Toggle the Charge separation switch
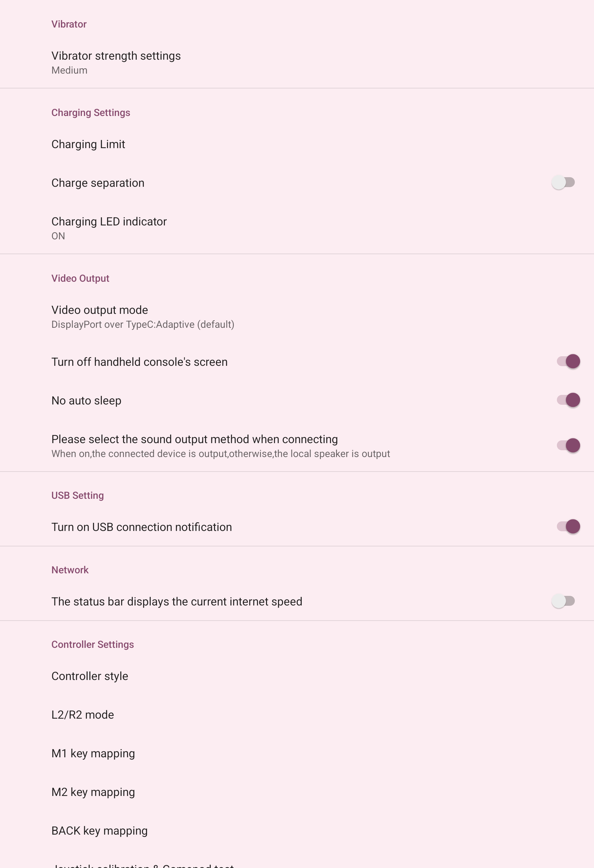This screenshot has width=594, height=868. coord(563,183)
